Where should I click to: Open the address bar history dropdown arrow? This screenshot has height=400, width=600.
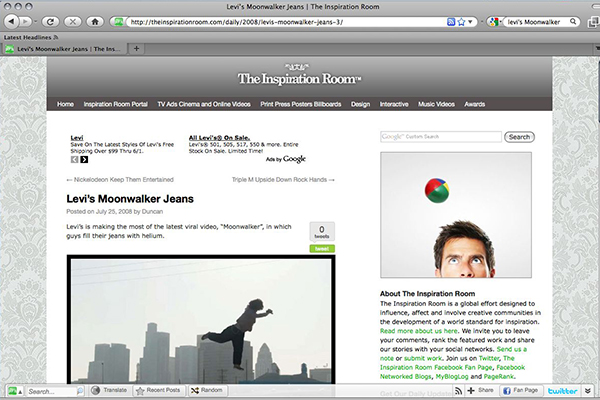pyautogui.click(x=470, y=22)
